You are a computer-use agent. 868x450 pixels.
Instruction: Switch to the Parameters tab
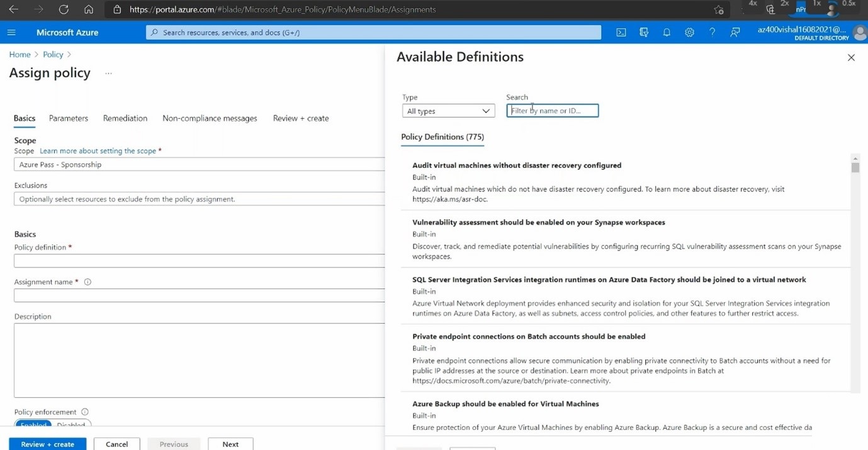(x=69, y=118)
